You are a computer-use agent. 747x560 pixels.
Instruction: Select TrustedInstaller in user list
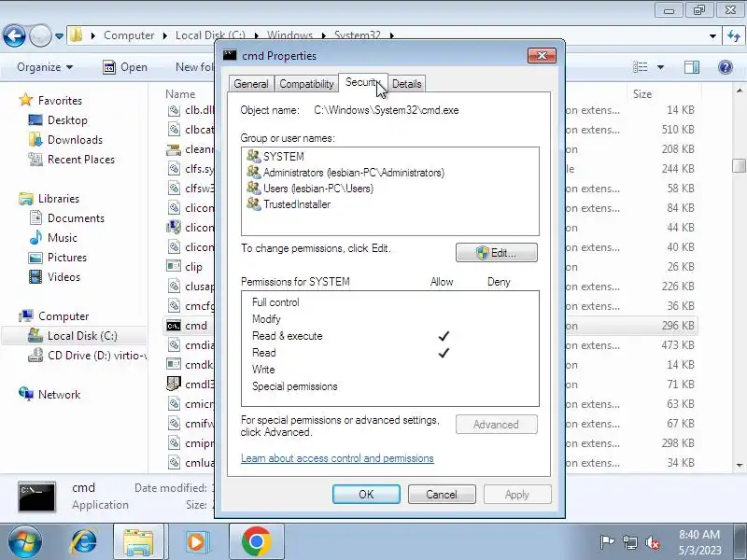(x=297, y=204)
